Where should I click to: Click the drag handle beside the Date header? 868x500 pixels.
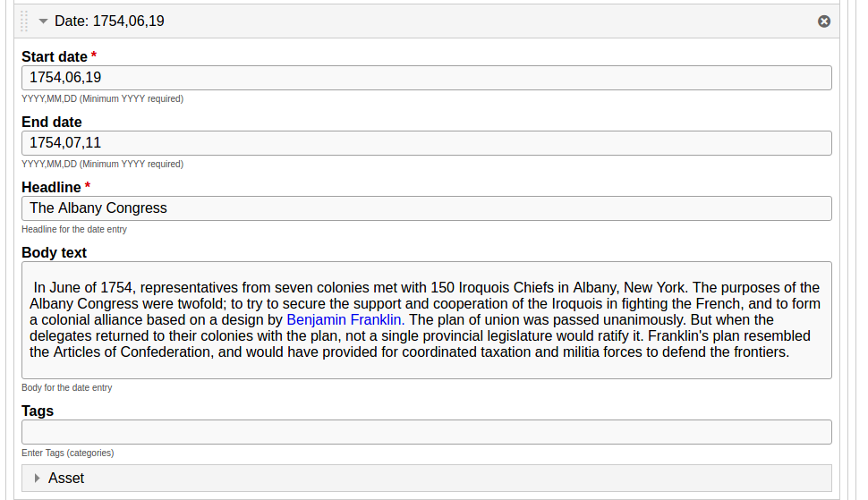click(24, 21)
